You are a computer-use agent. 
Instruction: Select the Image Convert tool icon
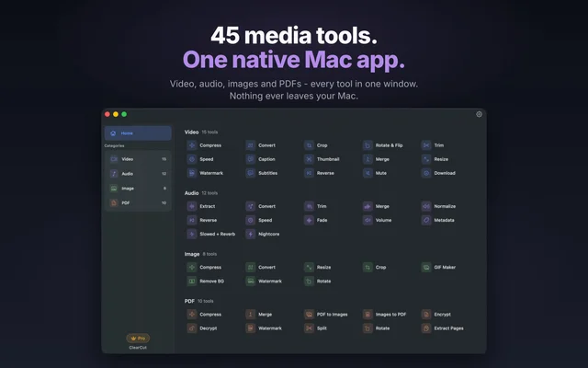pyautogui.click(x=251, y=268)
